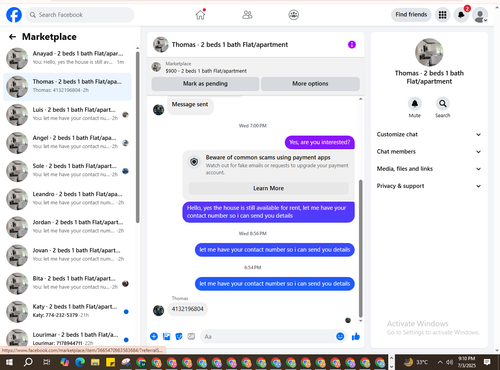Viewport: 500px width, 370px height.
Task: Open File Explorer from taskbar
Action: [x=95, y=362]
